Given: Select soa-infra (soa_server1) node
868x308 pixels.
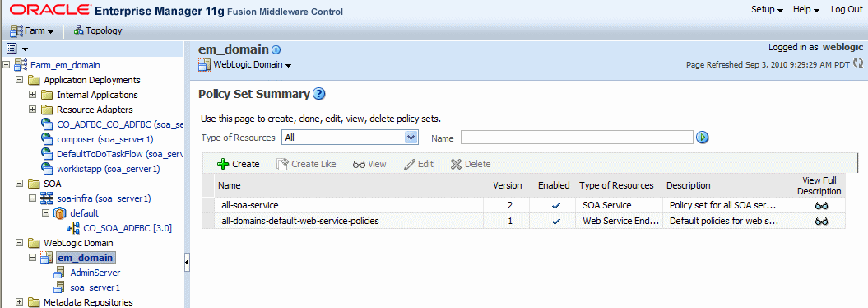Looking at the screenshot, I should point(104,198).
